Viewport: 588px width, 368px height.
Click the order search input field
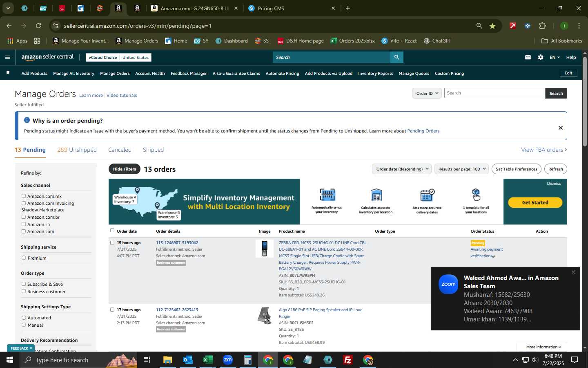click(x=494, y=93)
